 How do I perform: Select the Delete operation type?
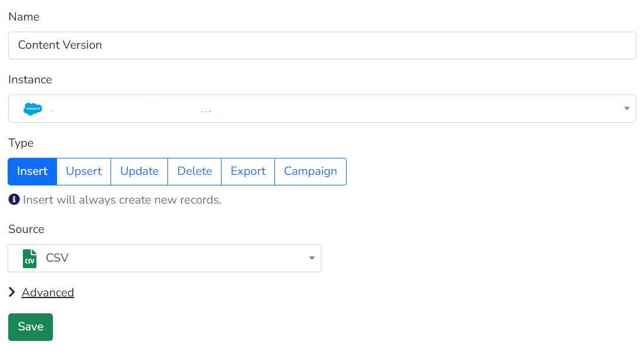(194, 171)
